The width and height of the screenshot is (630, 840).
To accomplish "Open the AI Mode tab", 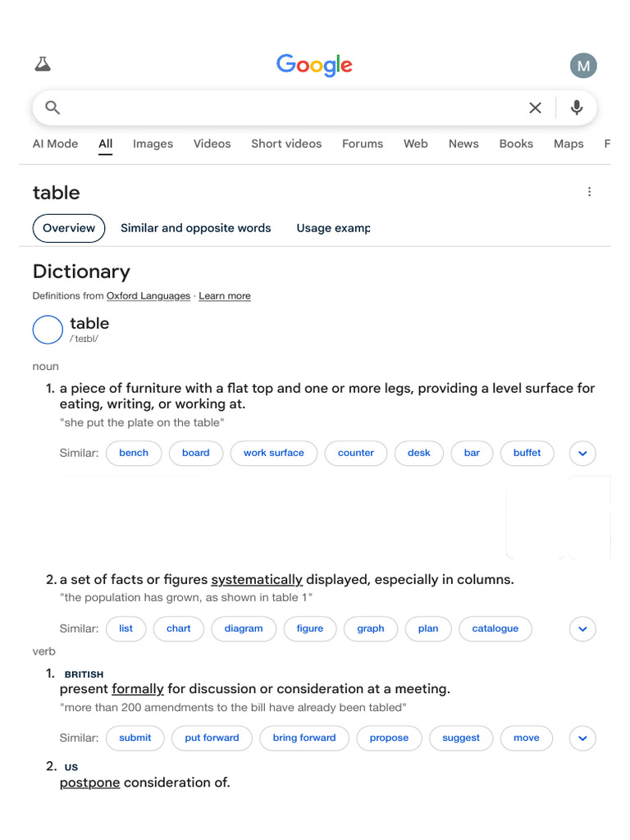I will click(x=55, y=144).
